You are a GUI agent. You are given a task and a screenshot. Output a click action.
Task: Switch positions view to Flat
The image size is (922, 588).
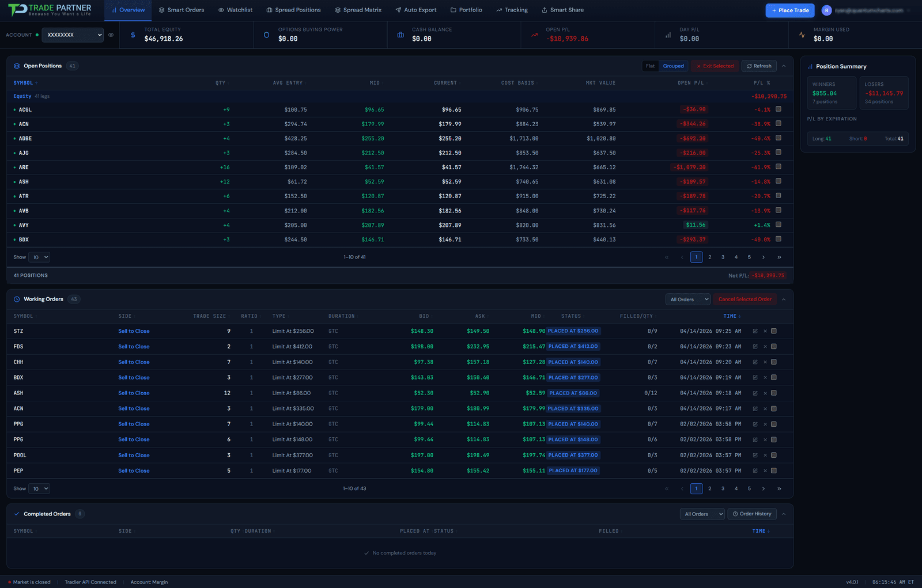pyautogui.click(x=650, y=66)
